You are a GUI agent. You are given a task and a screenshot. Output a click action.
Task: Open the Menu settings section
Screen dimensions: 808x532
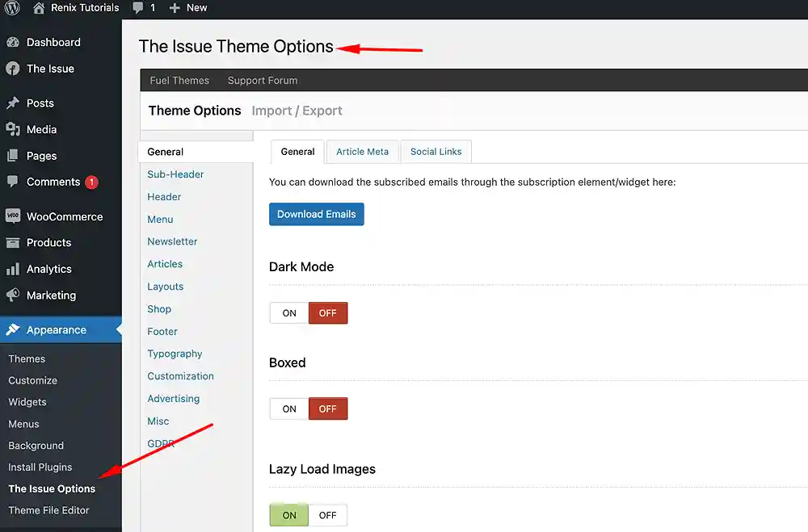[160, 220]
